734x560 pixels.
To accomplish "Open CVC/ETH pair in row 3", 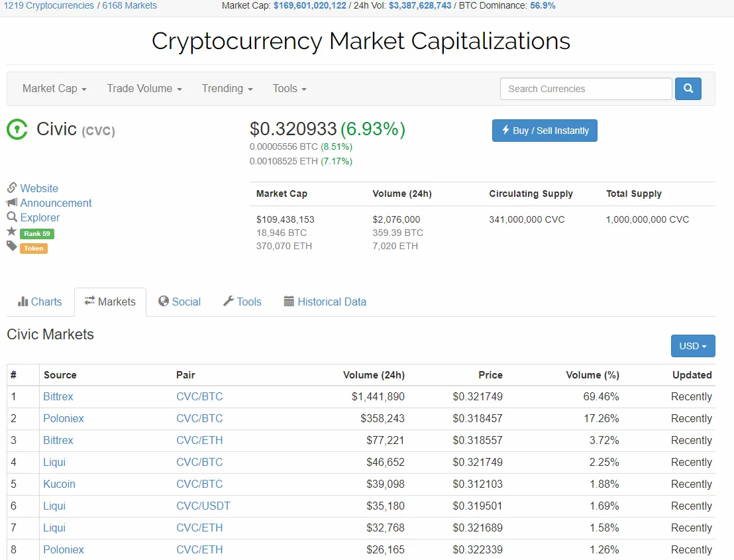I will coord(199,440).
